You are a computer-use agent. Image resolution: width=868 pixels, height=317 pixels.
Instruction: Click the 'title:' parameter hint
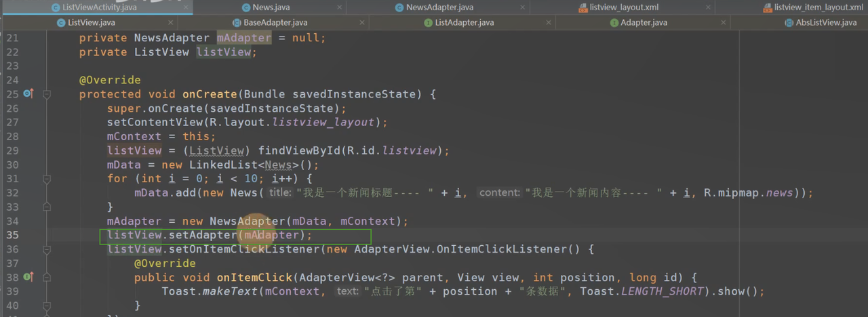[x=279, y=193]
